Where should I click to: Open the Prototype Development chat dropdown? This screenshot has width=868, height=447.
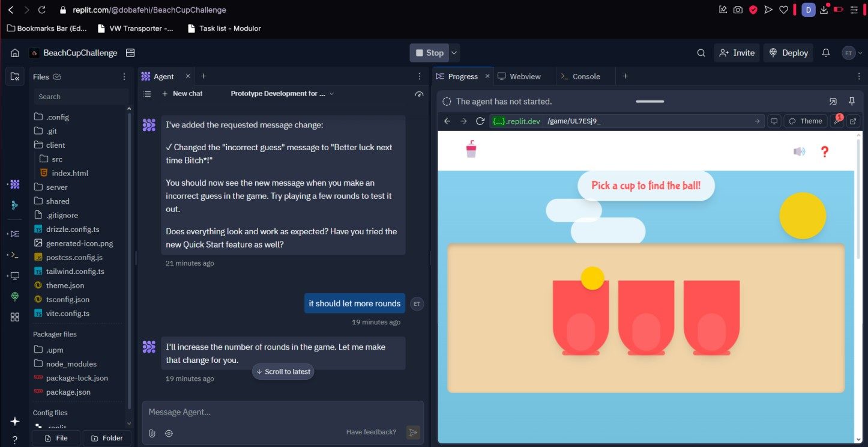(281, 93)
